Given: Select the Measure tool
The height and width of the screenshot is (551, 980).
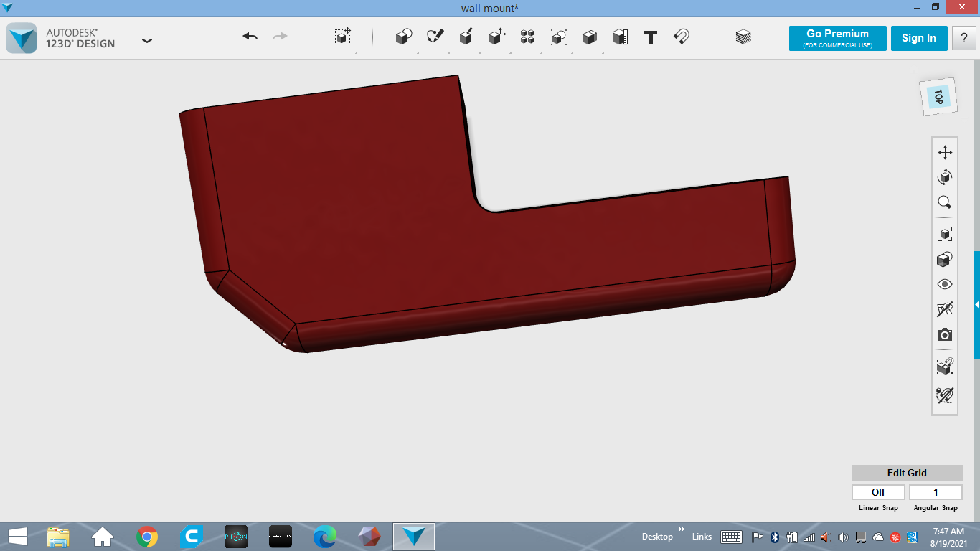Looking at the screenshot, I should (x=621, y=38).
